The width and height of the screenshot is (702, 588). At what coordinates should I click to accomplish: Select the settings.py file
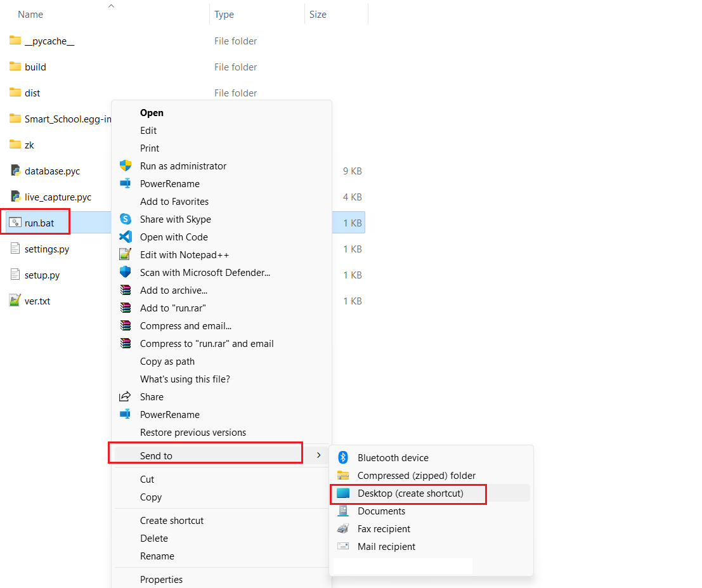[x=46, y=249]
